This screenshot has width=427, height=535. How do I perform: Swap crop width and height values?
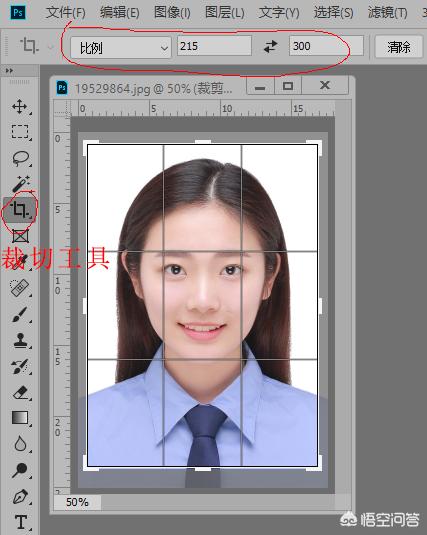[271, 46]
